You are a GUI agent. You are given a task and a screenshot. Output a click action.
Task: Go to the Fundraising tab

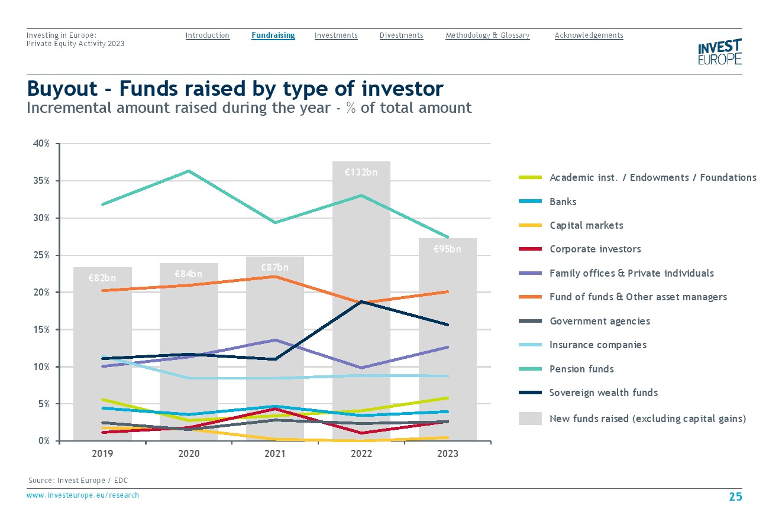(273, 35)
